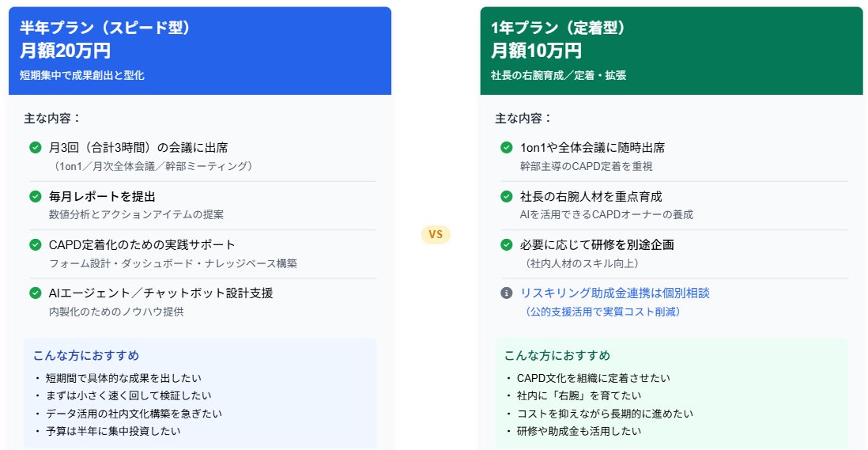Click 研修や助成金も活用したい bullet item
The height and width of the screenshot is (450, 868).
tap(578, 431)
